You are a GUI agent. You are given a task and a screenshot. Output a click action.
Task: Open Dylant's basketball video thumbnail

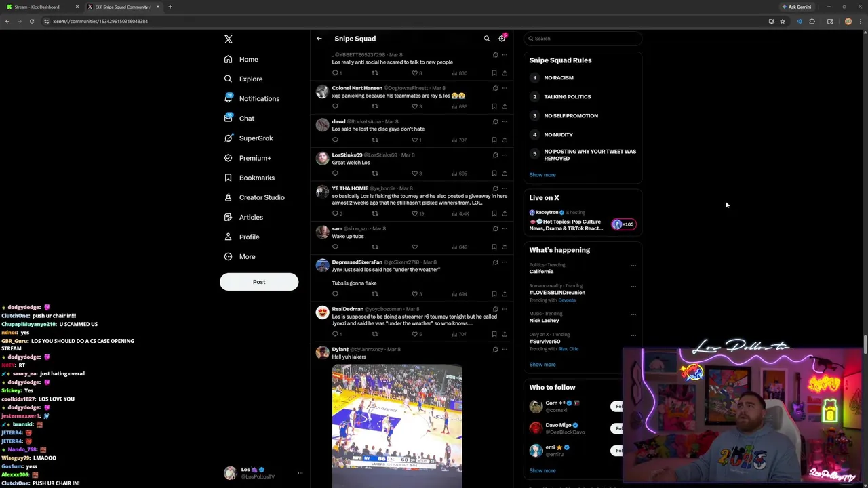point(397,426)
